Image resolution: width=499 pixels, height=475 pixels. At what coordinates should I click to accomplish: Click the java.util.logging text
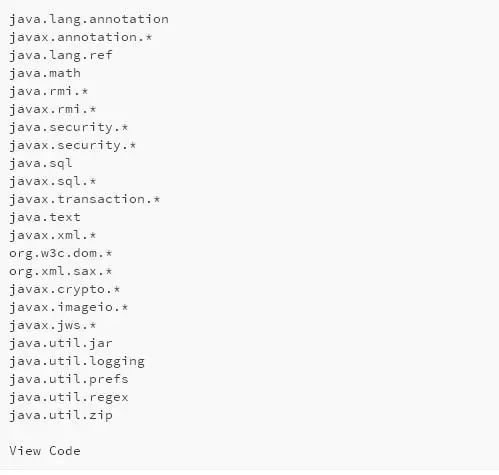(x=77, y=361)
